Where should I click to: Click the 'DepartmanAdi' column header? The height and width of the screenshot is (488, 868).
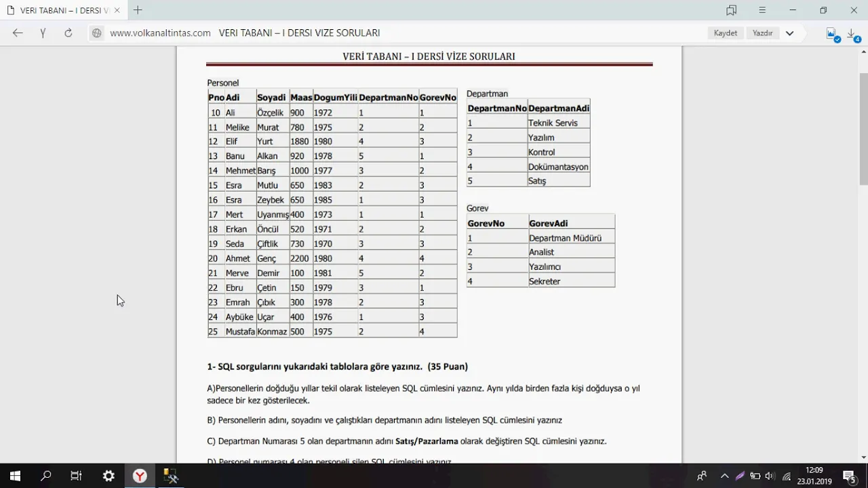coord(559,108)
